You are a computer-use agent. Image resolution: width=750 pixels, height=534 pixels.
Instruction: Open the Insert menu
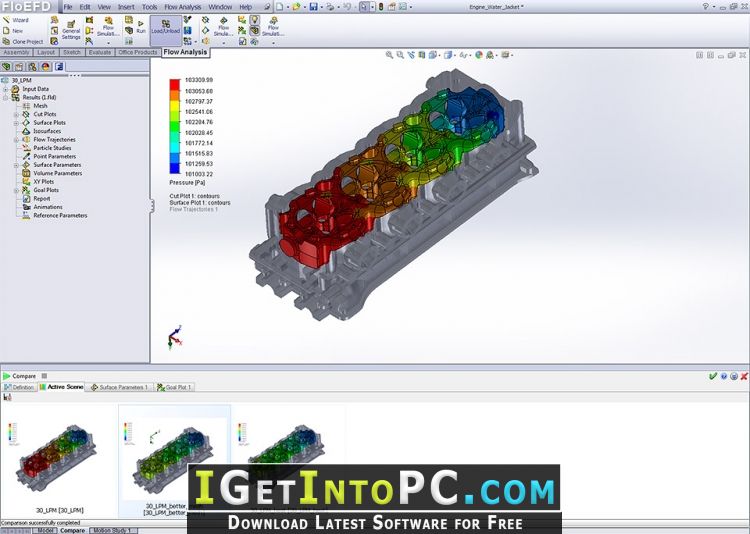tap(126, 7)
